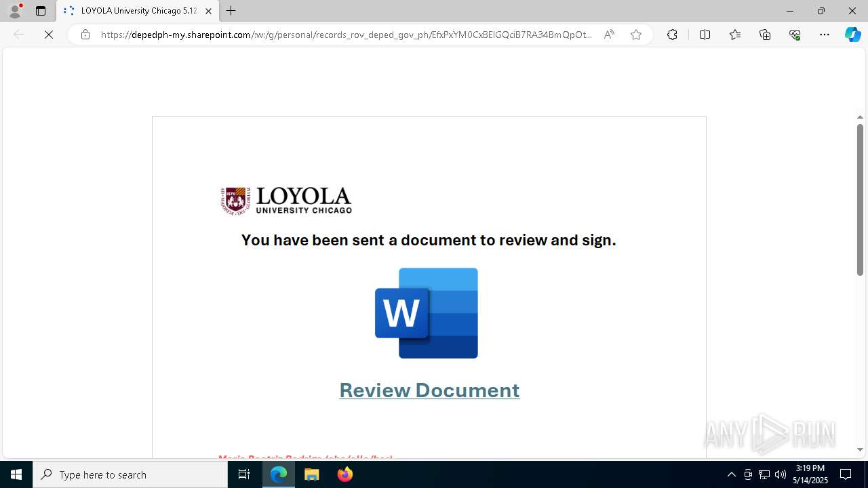Click the page scrollbar thumb

(860, 200)
